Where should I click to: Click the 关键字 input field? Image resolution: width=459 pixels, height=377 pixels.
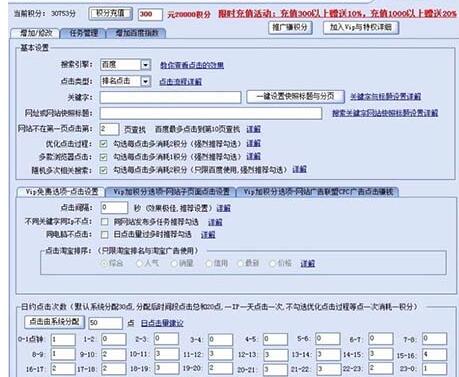tap(170, 97)
